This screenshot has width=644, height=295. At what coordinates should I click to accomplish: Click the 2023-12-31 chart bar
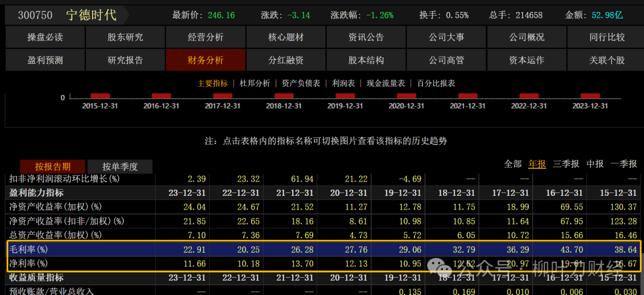(590, 96)
